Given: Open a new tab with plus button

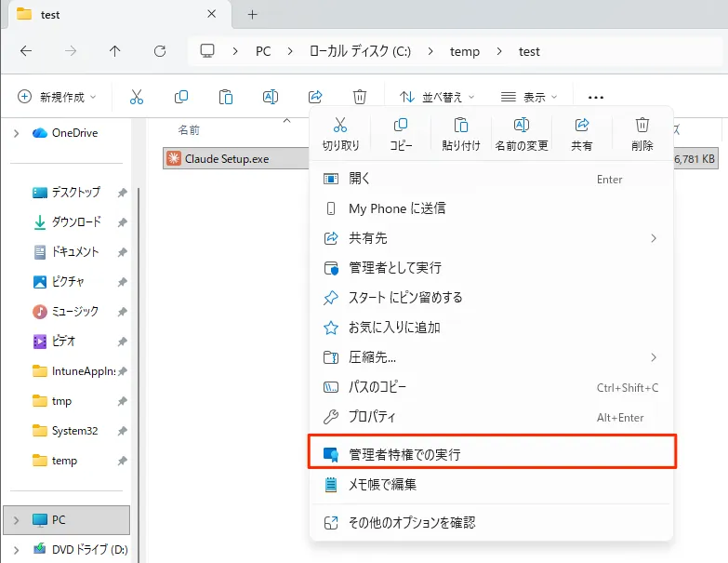Looking at the screenshot, I should click(x=252, y=15).
